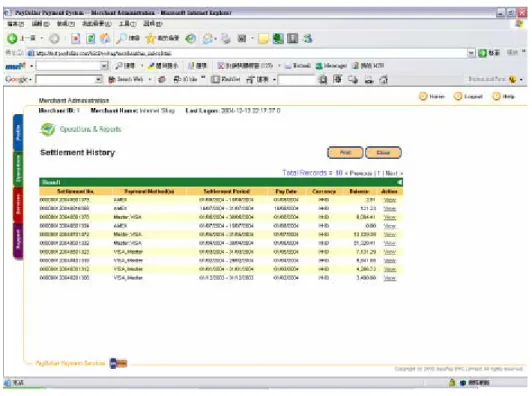The image size is (532, 396).
Task: Switch to the red Services side tab
Action: click(x=18, y=205)
